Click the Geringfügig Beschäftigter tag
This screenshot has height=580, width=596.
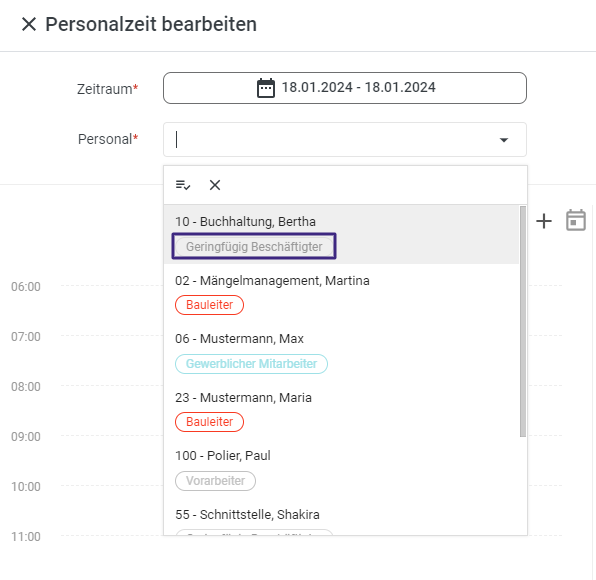254,247
